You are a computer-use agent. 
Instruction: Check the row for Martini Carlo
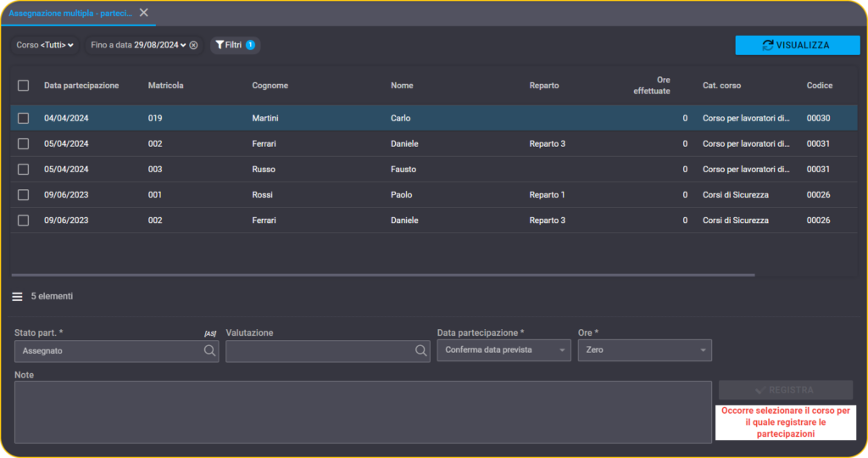point(23,118)
